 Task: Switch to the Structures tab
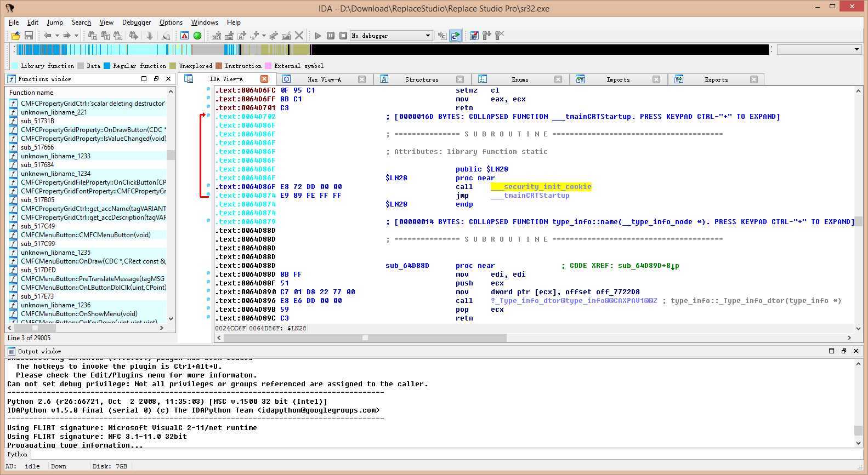pos(422,79)
